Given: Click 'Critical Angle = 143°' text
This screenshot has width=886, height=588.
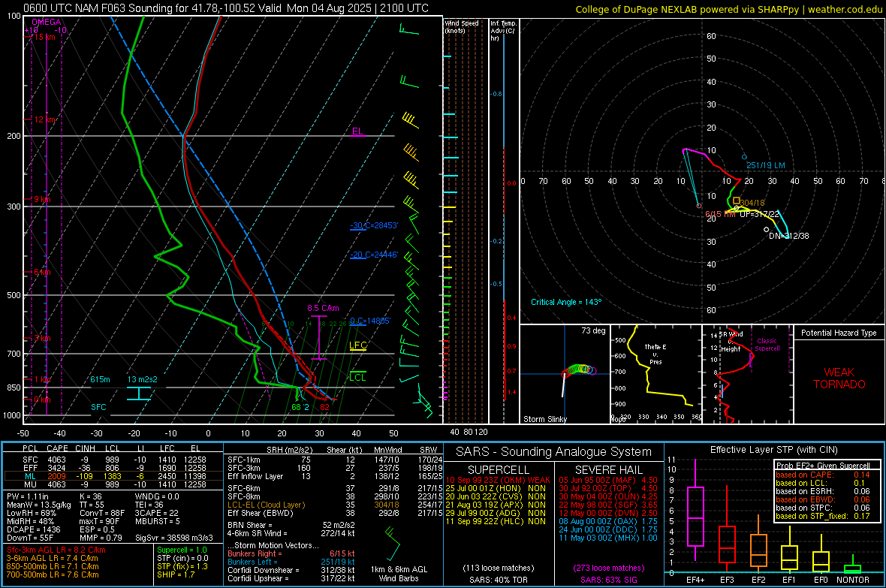Looking at the screenshot, I should [566, 302].
